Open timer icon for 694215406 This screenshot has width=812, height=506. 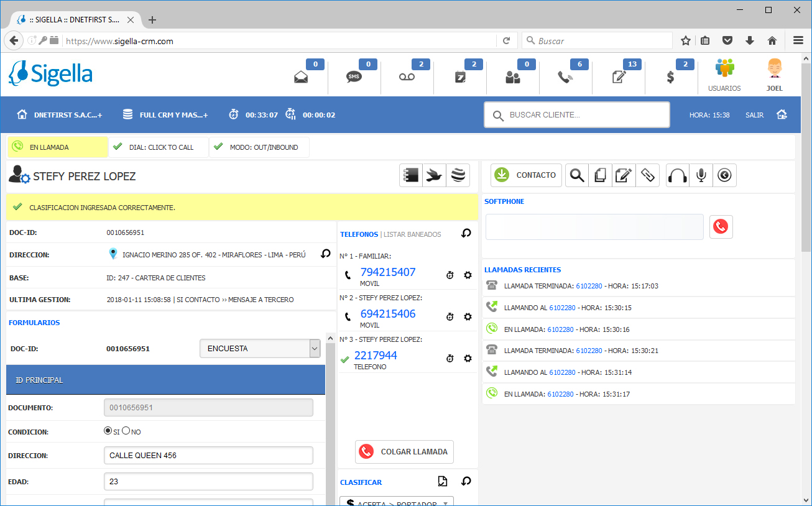450,316
